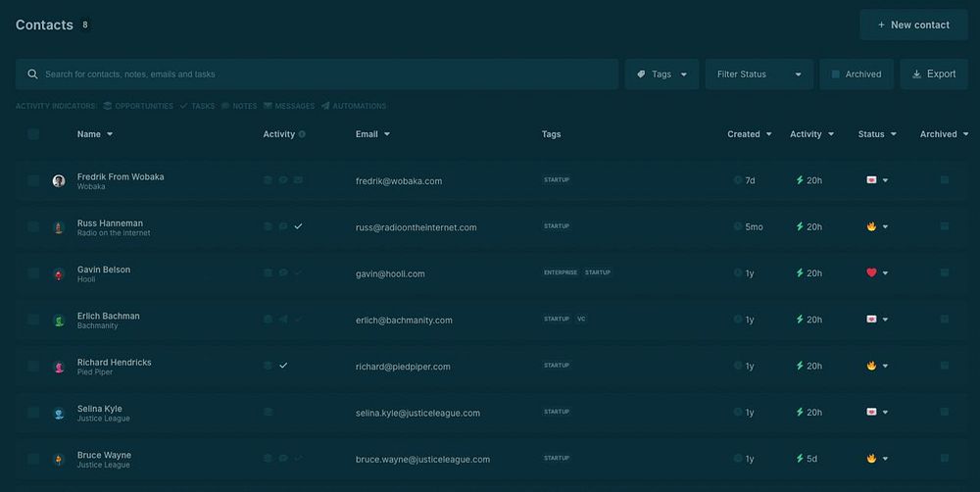Click Erlich Bachman's avatar icon
Screen dimensions: 980x492
click(59, 320)
